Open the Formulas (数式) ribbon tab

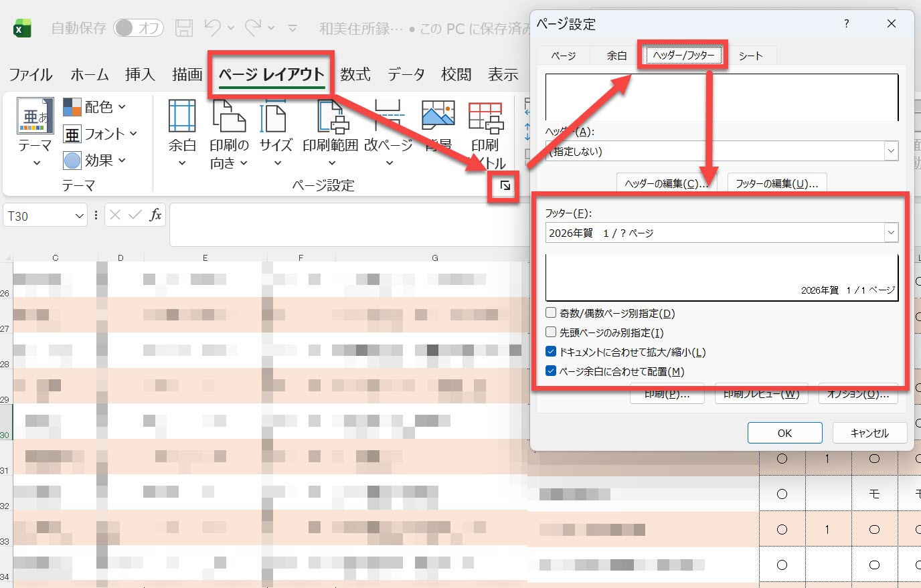pyautogui.click(x=355, y=75)
